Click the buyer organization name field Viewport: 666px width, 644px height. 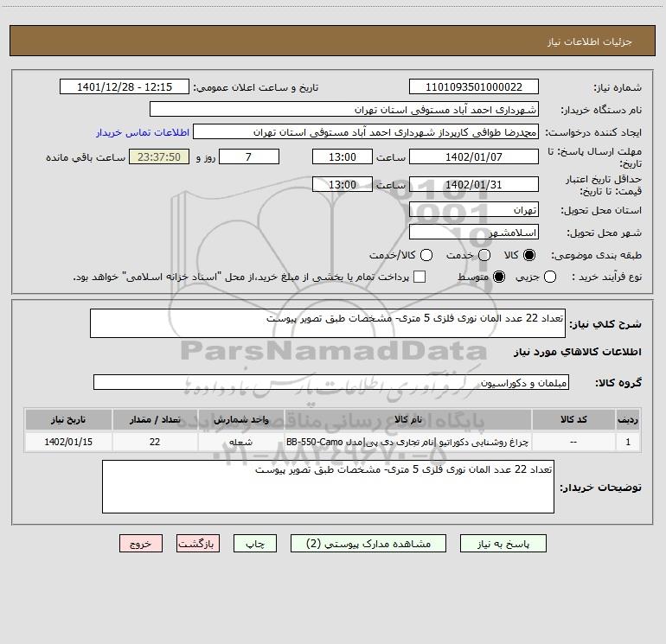(x=344, y=110)
